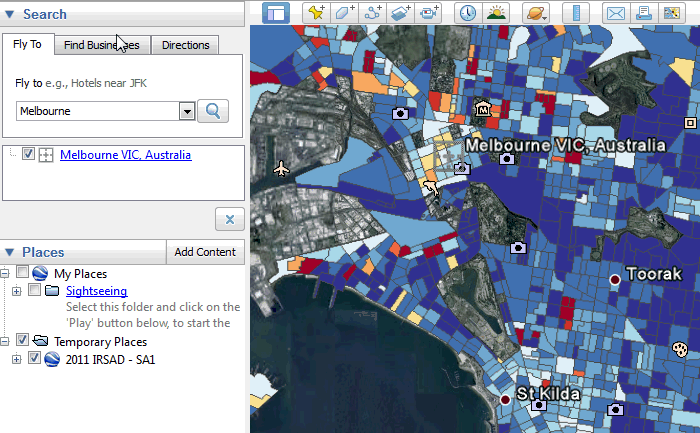The image size is (700, 433).
Task: Start recording a tour
Action: tap(430, 13)
